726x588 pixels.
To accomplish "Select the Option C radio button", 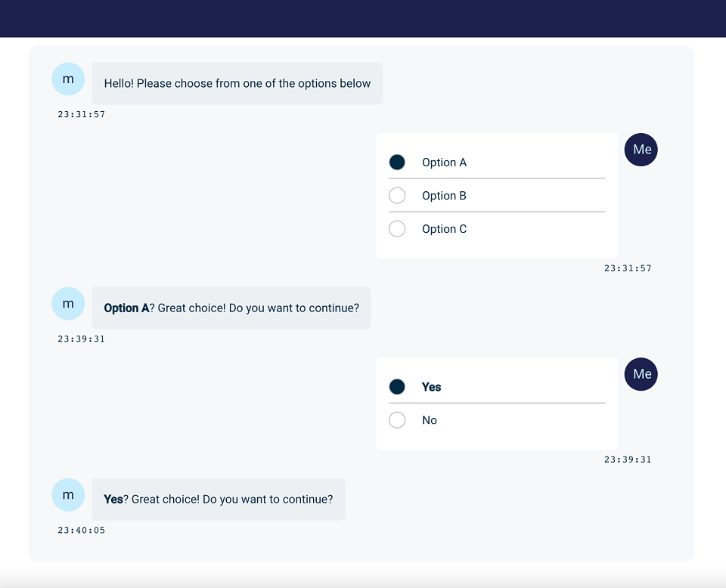I will coord(397,229).
